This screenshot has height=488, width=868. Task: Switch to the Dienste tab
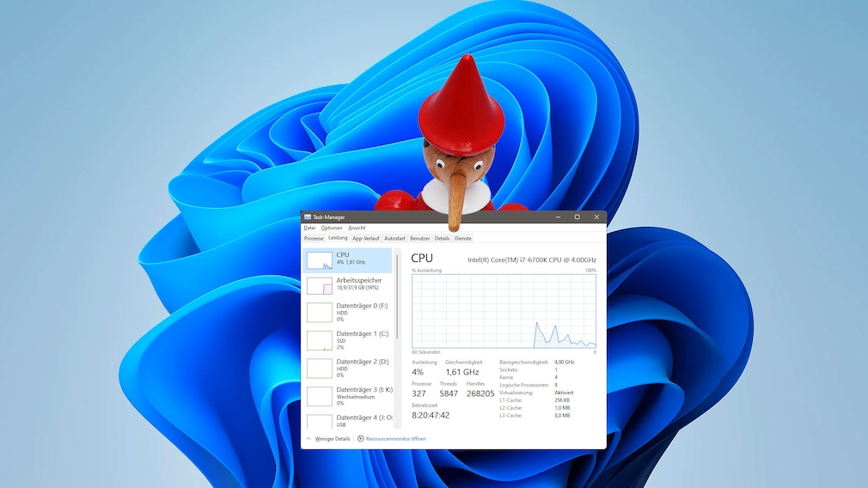[x=462, y=239]
